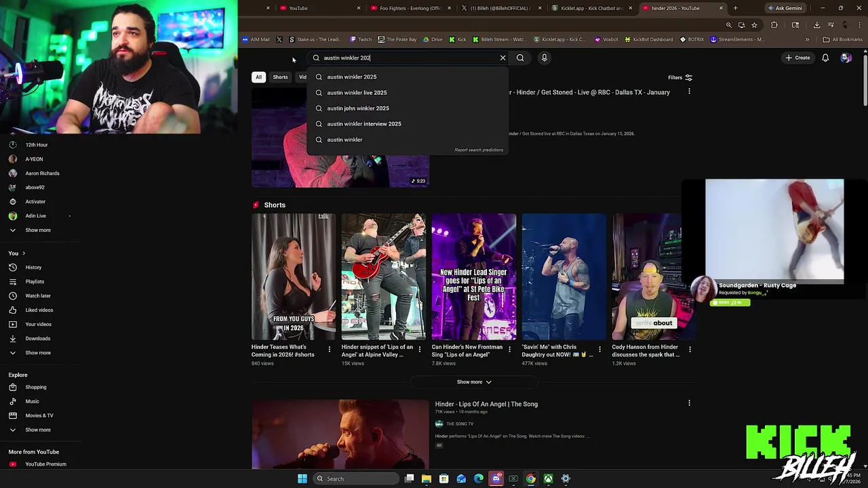Screen dimensions: 868x488
Task: Open options for 'Cody Hanson from Hinder' short
Action: point(690,350)
